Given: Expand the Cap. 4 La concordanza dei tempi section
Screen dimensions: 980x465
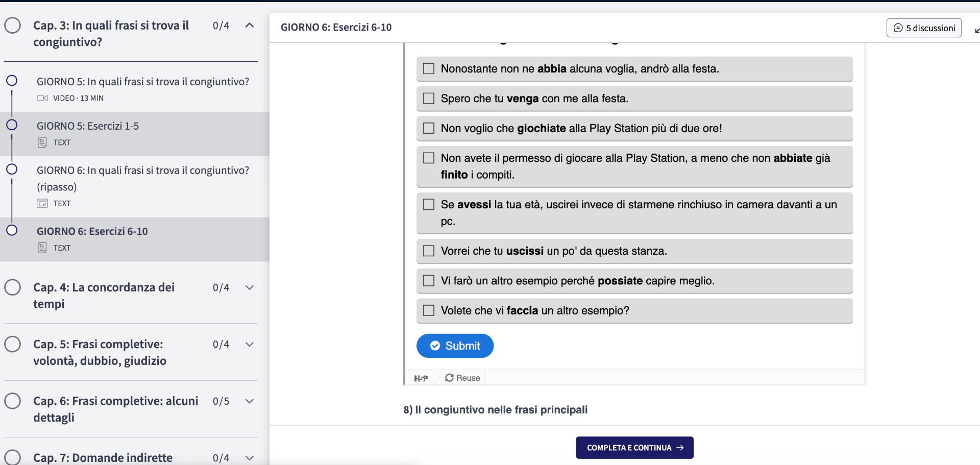Looking at the screenshot, I should coord(250,287).
